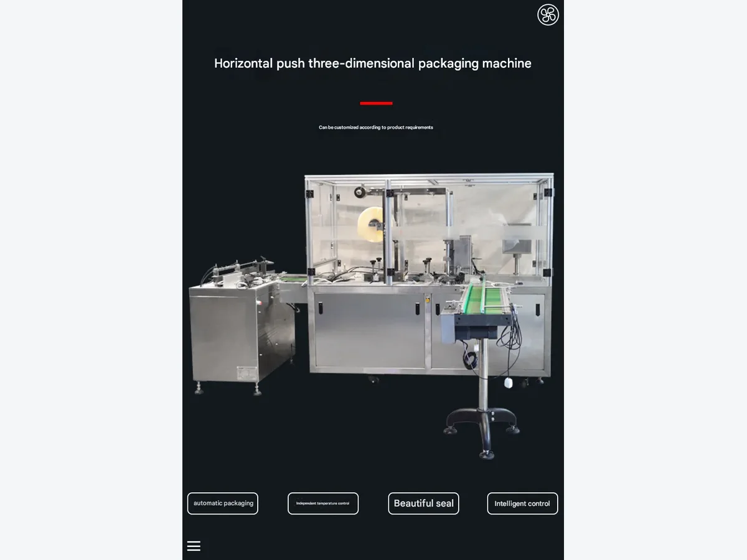Click the Intelligent control button
Viewport: 747px width, 560px height.
[522, 503]
